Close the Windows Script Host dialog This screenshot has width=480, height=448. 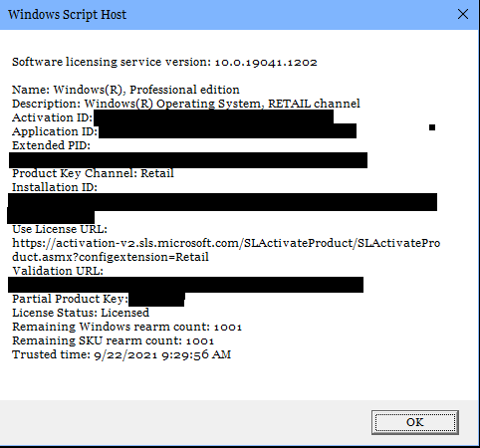[x=463, y=14]
